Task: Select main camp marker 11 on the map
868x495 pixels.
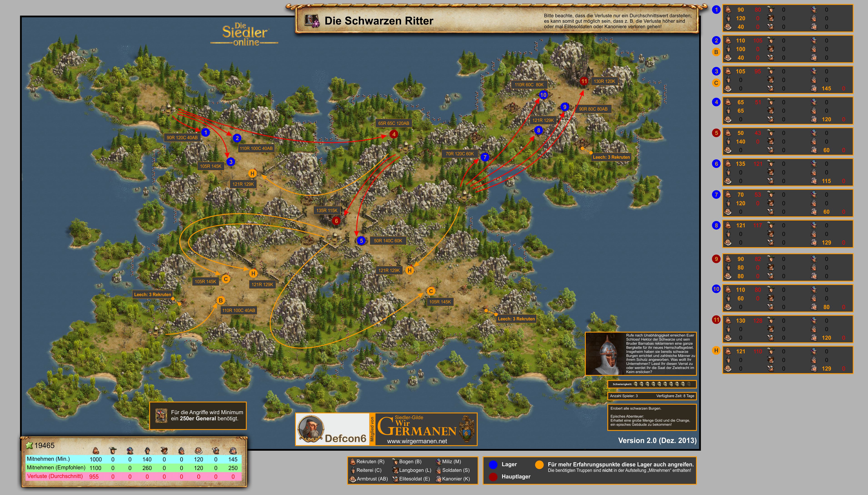Action: click(584, 81)
